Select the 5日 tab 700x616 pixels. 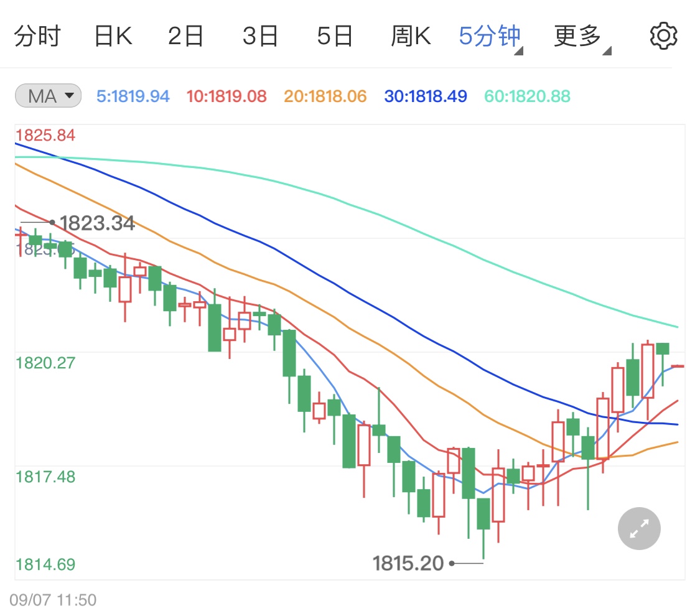point(335,35)
